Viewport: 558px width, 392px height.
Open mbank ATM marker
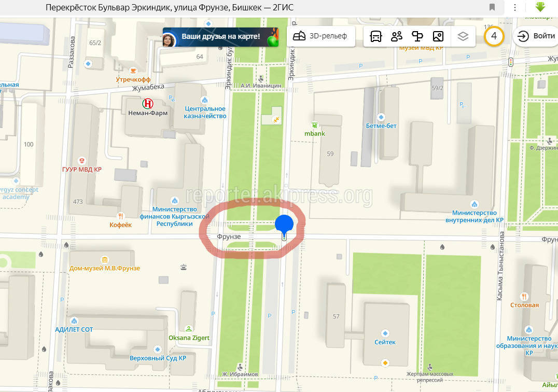[315, 125]
